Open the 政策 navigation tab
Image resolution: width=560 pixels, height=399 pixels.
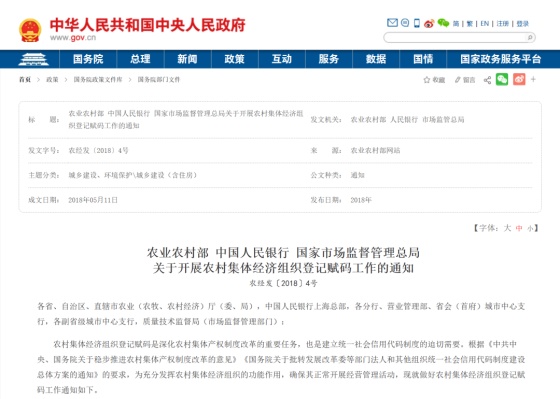235,59
